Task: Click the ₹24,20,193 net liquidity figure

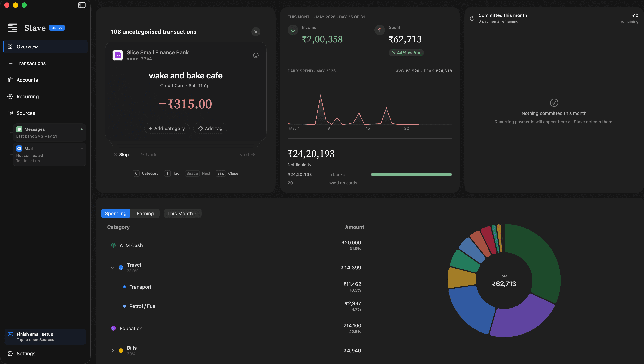Action: click(x=311, y=154)
